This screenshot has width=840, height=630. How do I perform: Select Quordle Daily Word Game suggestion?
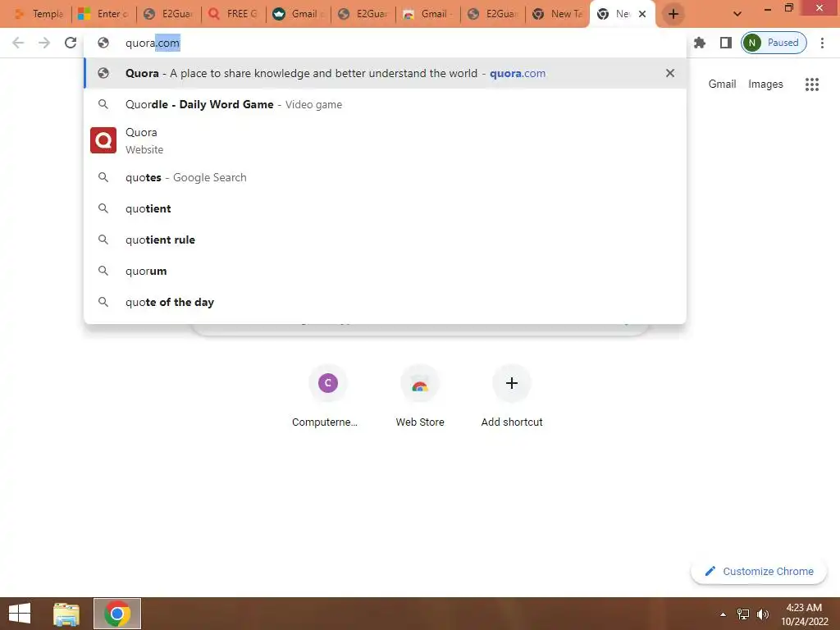pyautogui.click(x=386, y=104)
